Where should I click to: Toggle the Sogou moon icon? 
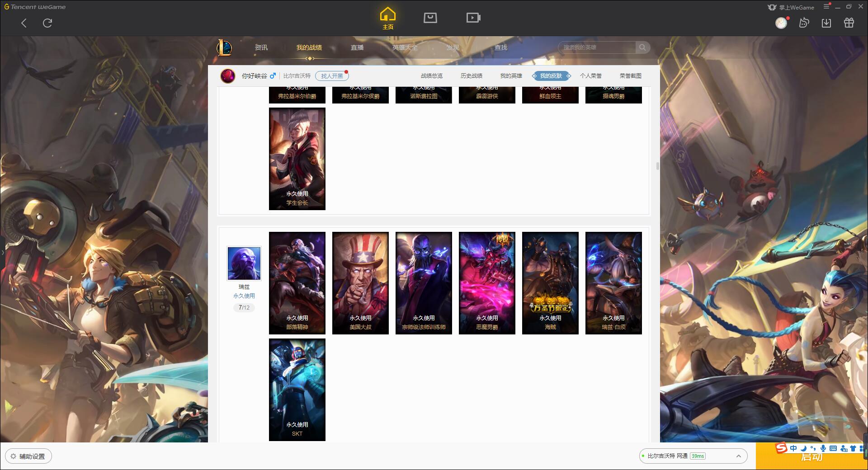(803, 448)
